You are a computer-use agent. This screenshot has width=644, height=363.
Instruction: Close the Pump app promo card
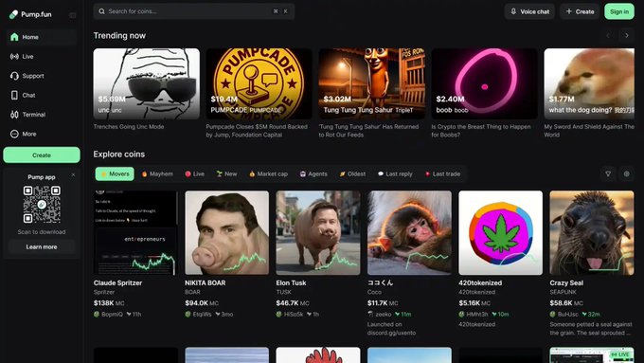(x=73, y=174)
